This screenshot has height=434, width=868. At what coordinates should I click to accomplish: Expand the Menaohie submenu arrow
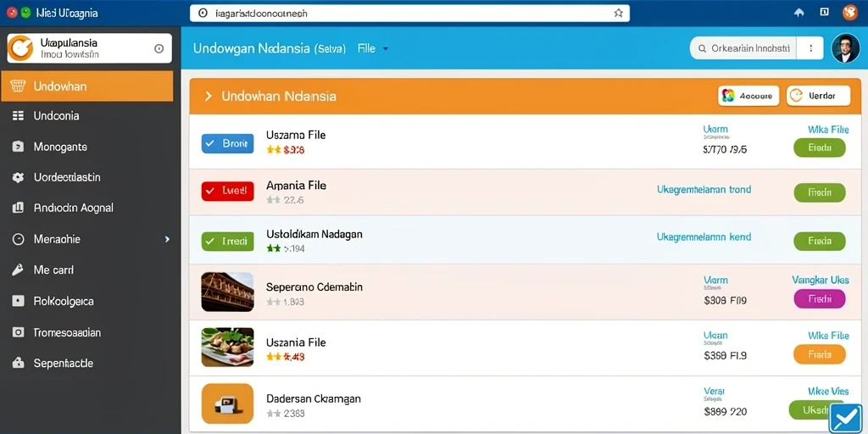tap(167, 239)
